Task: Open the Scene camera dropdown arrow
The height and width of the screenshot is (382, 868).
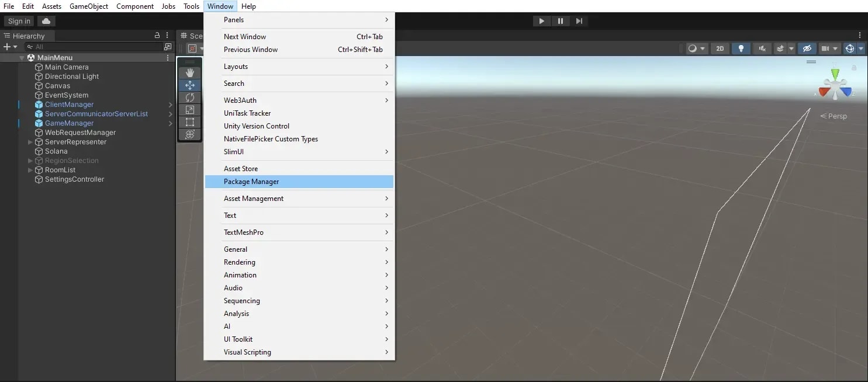Action: coord(836,48)
